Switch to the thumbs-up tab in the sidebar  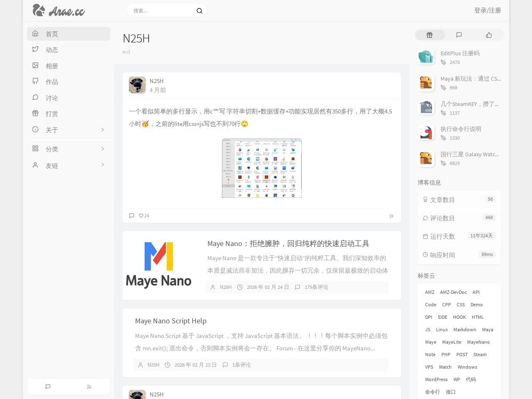(489, 35)
